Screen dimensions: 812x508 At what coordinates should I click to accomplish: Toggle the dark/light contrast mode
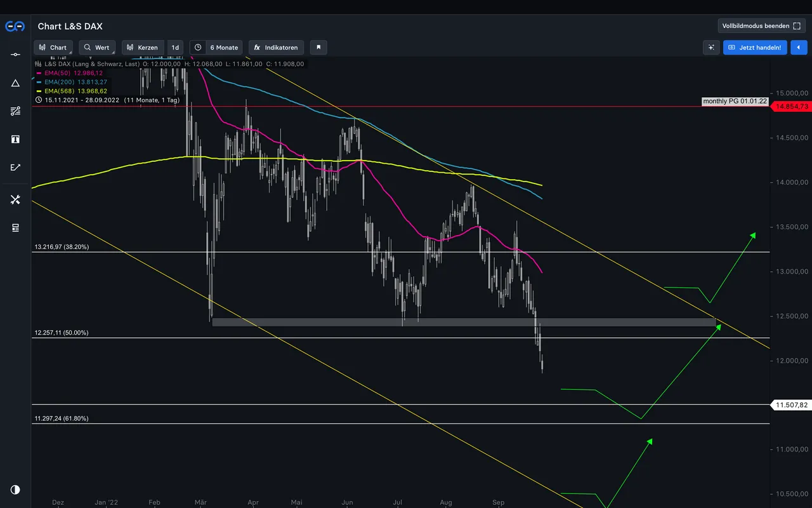[x=15, y=490]
